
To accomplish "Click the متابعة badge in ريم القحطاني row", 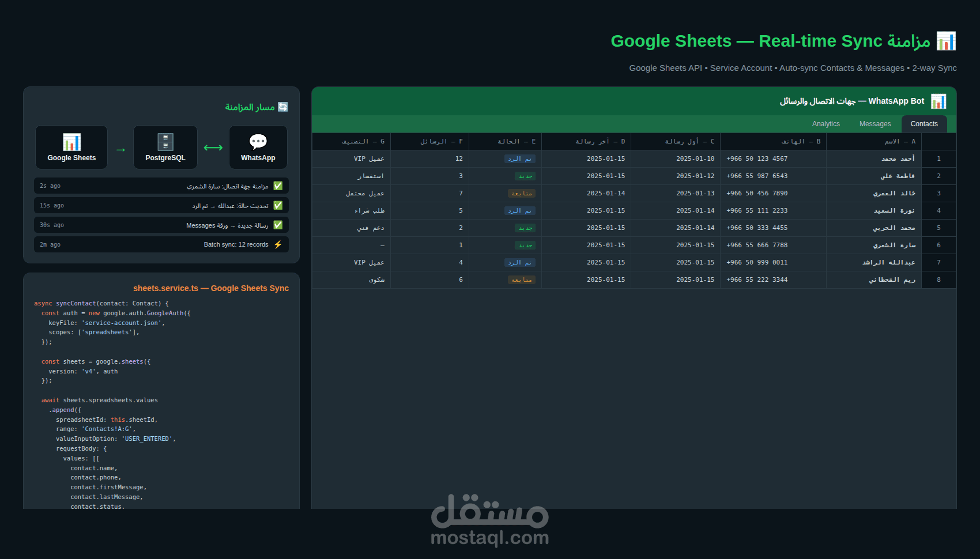I will [522, 279].
